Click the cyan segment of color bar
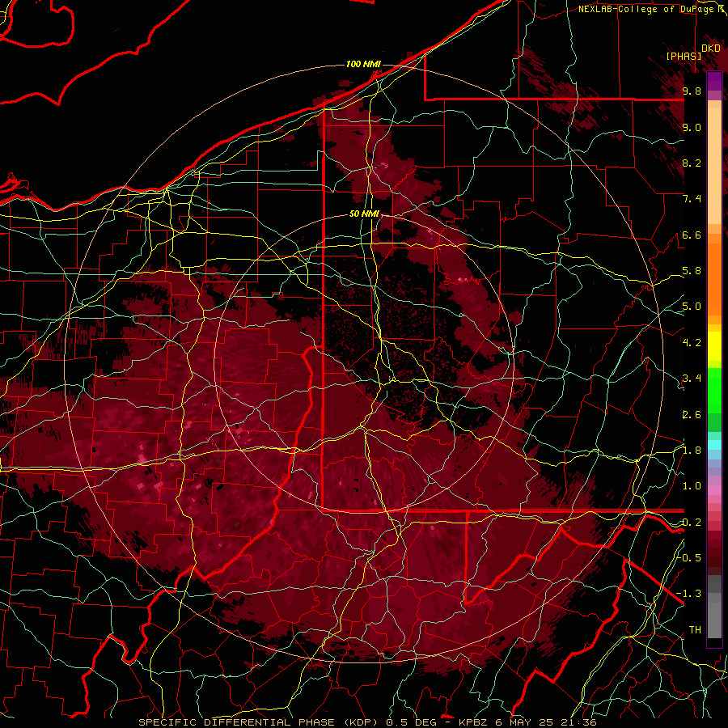 (714, 445)
